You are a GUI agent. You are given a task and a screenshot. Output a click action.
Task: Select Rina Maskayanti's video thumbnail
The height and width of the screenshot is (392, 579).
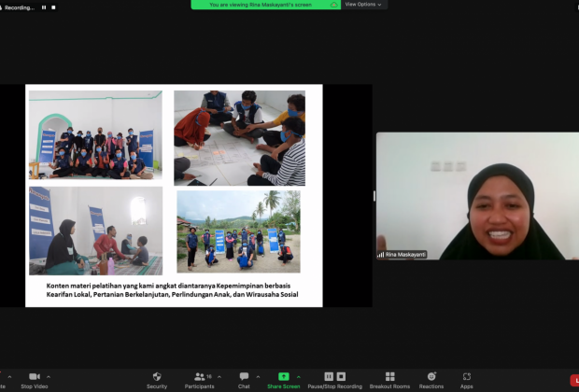[476, 196]
